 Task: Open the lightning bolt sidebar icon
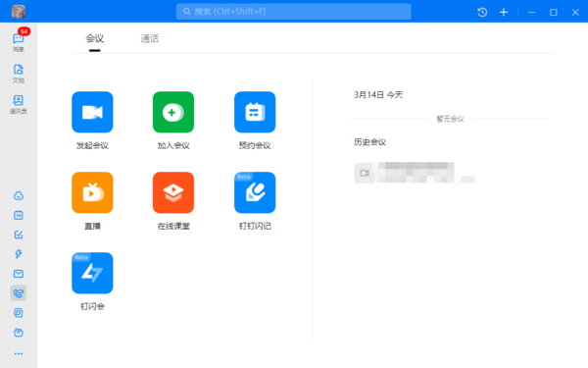[x=19, y=254]
